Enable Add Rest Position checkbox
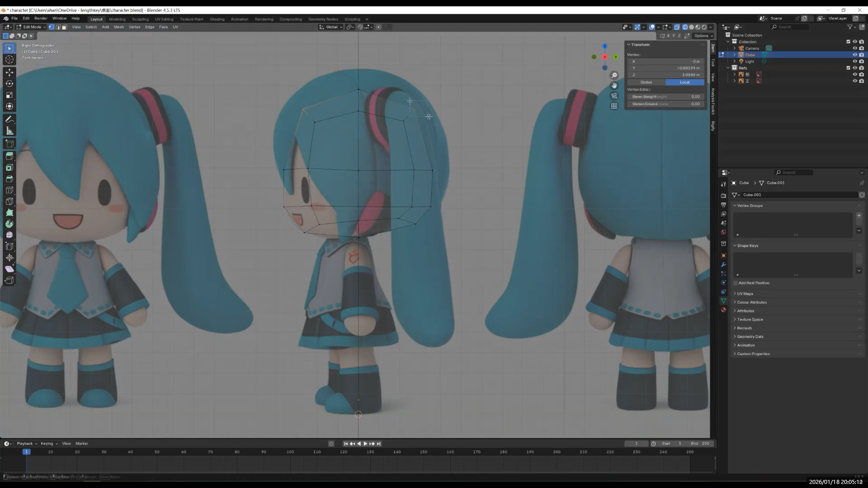868x488 pixels. pos(736,283)
